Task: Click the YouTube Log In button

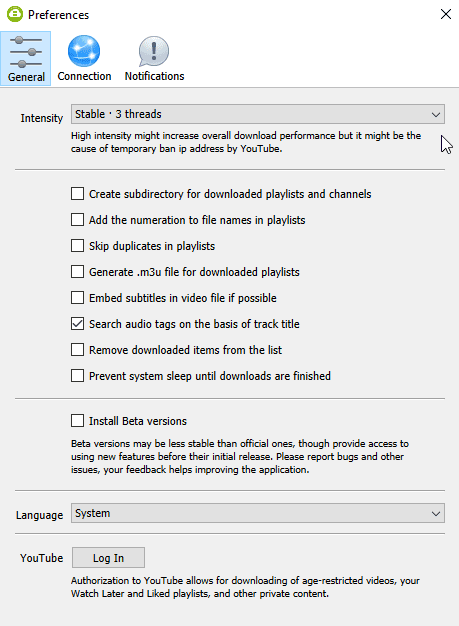Action: [108, 558]
